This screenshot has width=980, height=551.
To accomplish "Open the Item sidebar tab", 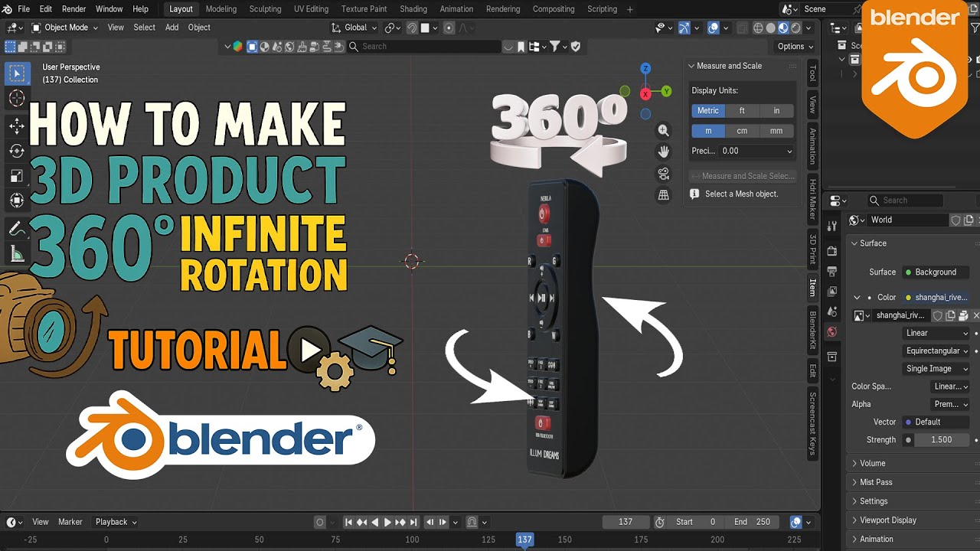I will pos(812,288).
